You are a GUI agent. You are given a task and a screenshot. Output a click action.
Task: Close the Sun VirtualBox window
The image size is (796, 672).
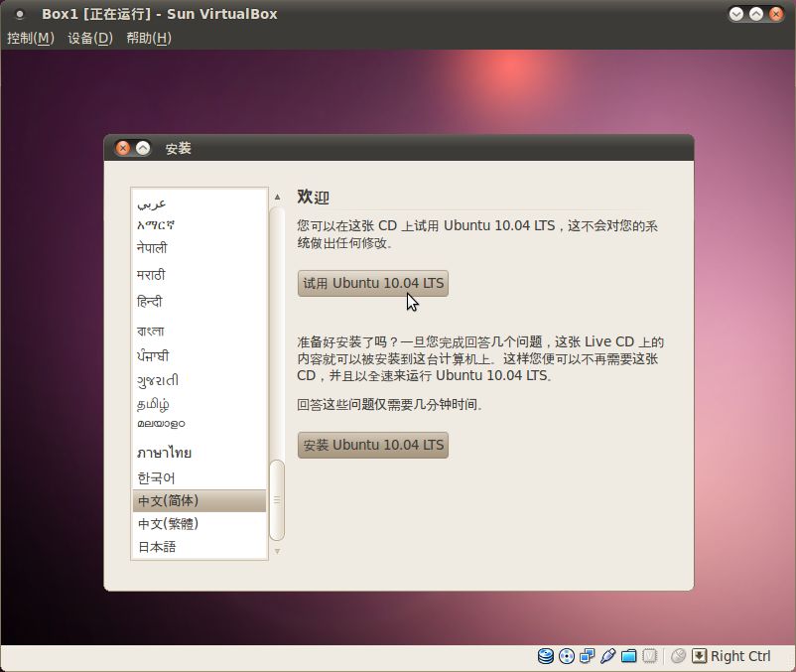tap(776, 14)
